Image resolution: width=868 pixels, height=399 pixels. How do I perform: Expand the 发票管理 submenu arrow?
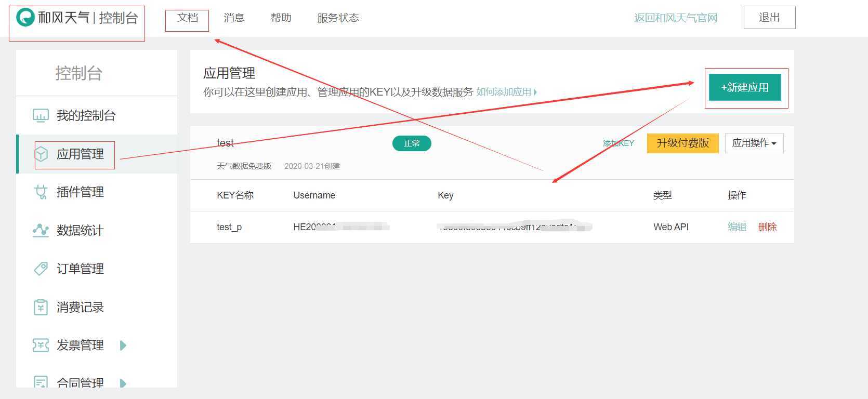tap(123, 345)
